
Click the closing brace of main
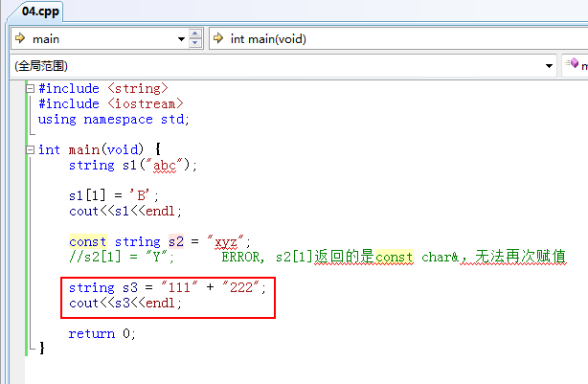(x=42, y=349)
